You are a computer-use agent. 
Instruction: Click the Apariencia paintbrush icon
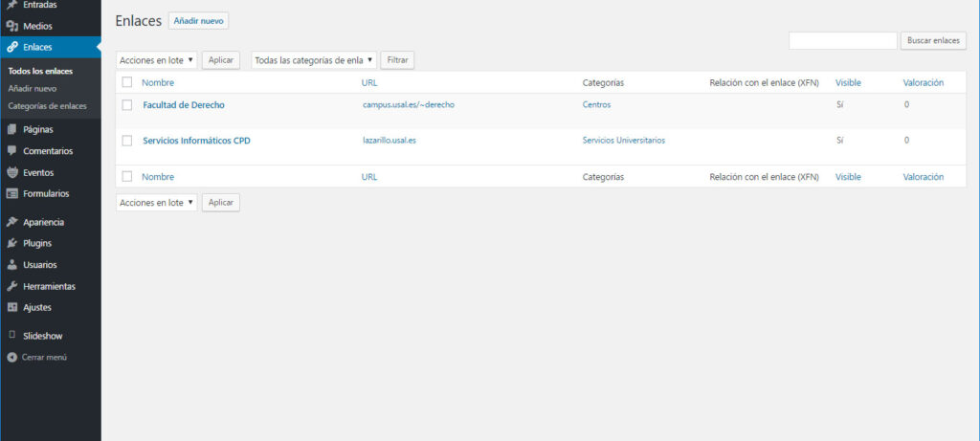[11, 222]
